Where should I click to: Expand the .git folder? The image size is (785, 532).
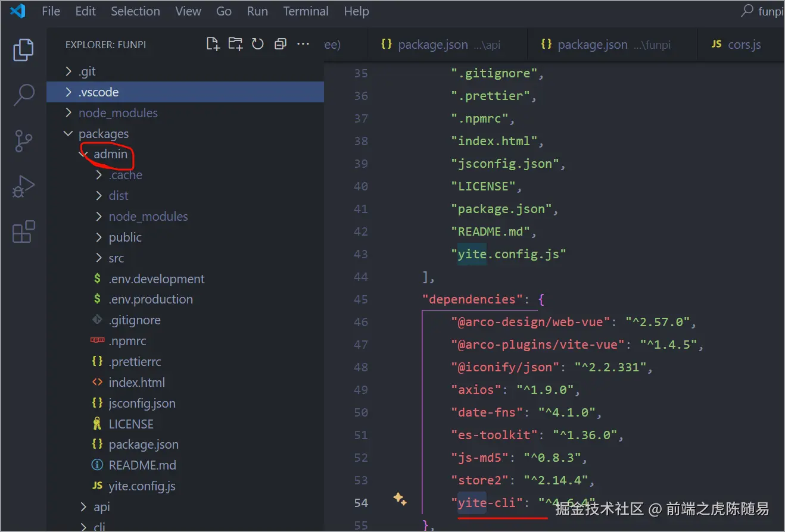coord(87,71)
